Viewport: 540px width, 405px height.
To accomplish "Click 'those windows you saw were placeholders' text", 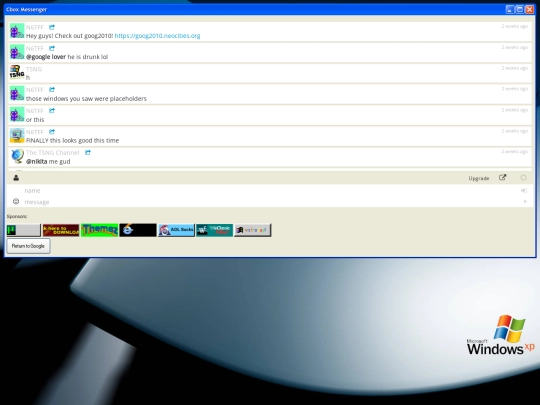I will [86, 99].
